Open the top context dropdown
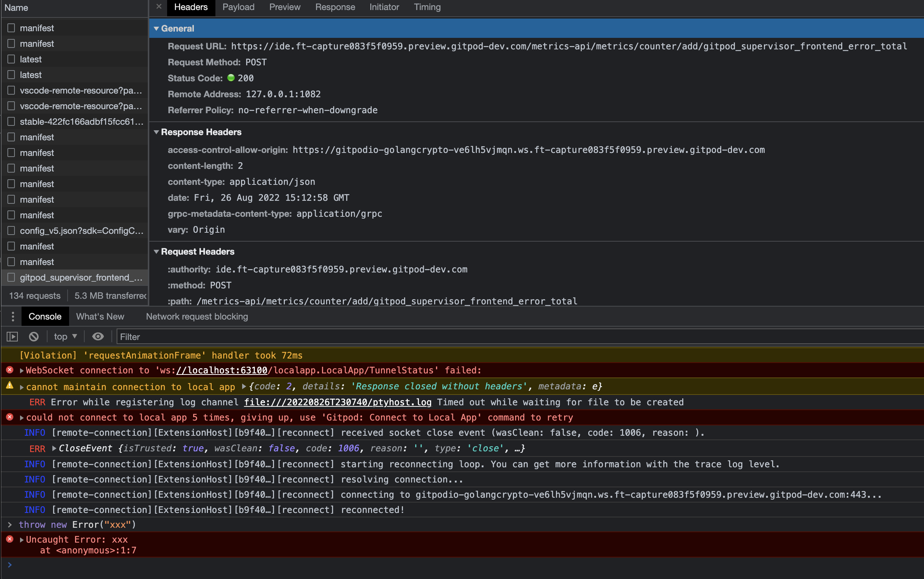924x579 pixels. pos(65,337)
